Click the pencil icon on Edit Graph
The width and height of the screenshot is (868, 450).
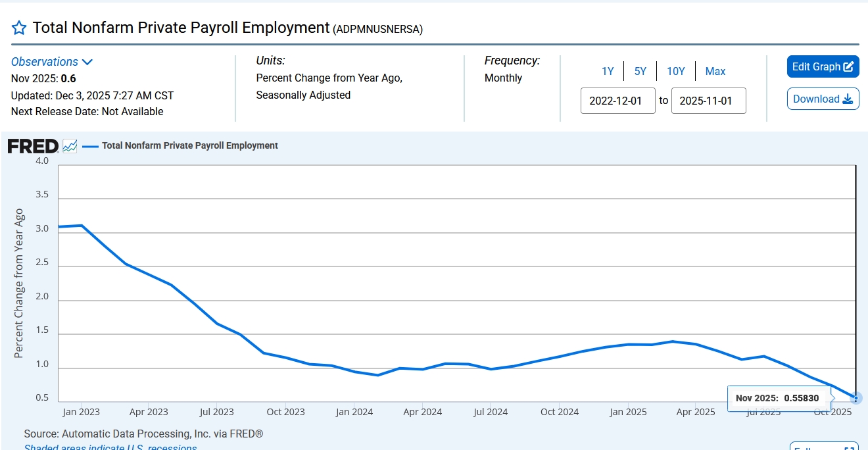[848, 66]
